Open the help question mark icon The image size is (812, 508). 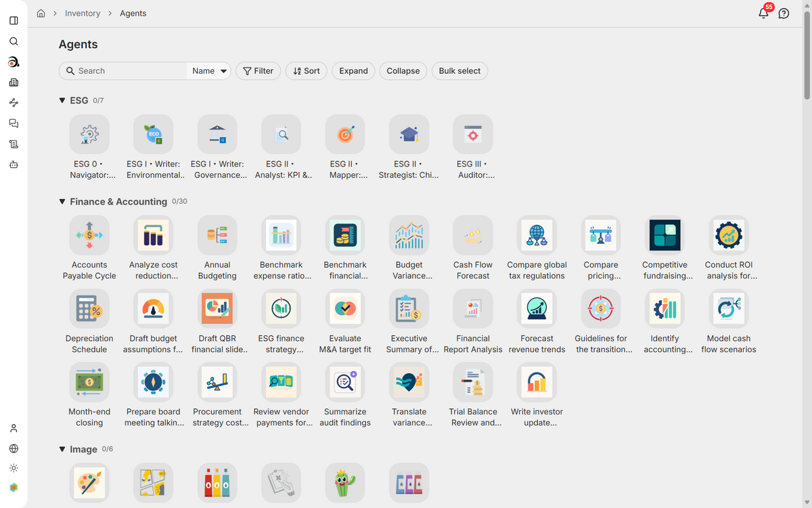pos(784,13)
